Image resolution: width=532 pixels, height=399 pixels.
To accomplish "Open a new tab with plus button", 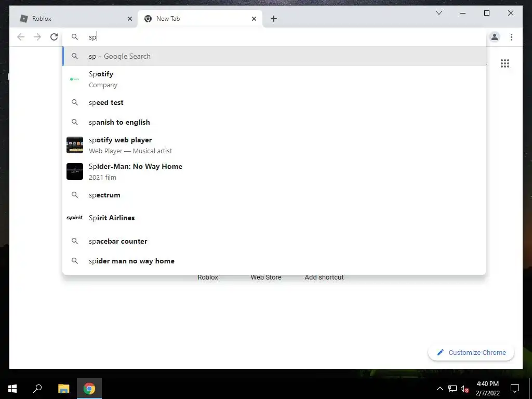I will pos(274,19).
